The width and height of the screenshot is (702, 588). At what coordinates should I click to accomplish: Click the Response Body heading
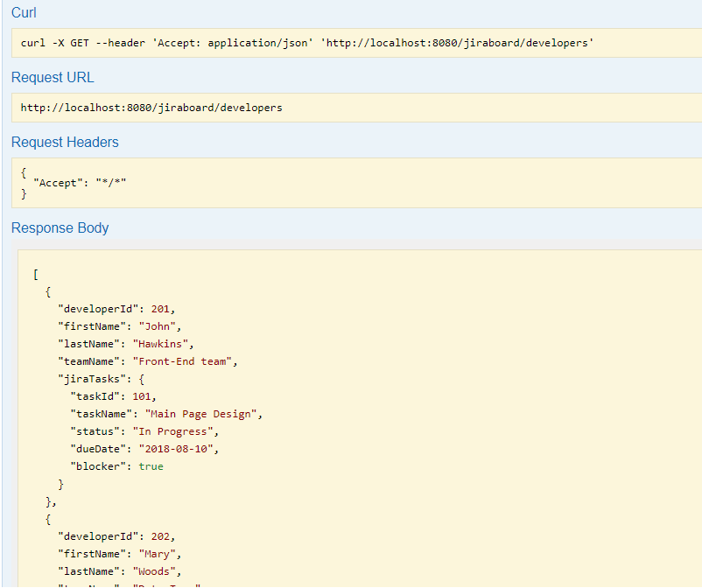(x=60, y=228)
